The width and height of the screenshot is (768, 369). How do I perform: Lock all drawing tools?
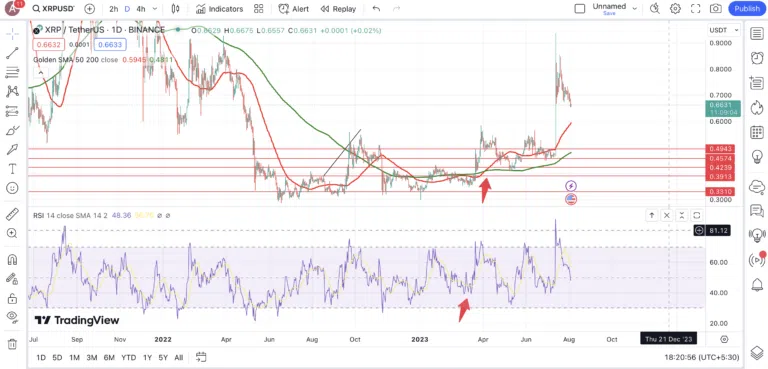(x=12, y=298)
